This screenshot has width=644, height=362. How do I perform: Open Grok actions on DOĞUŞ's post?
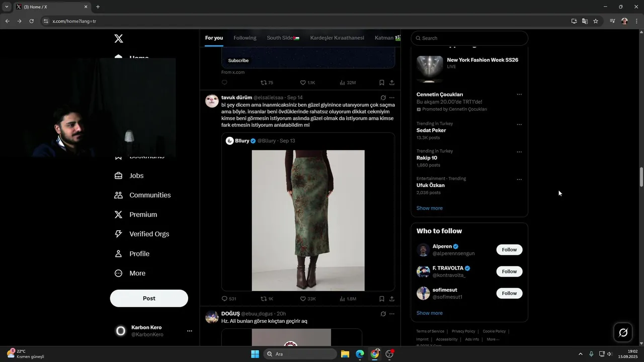(x=383, y=314)
